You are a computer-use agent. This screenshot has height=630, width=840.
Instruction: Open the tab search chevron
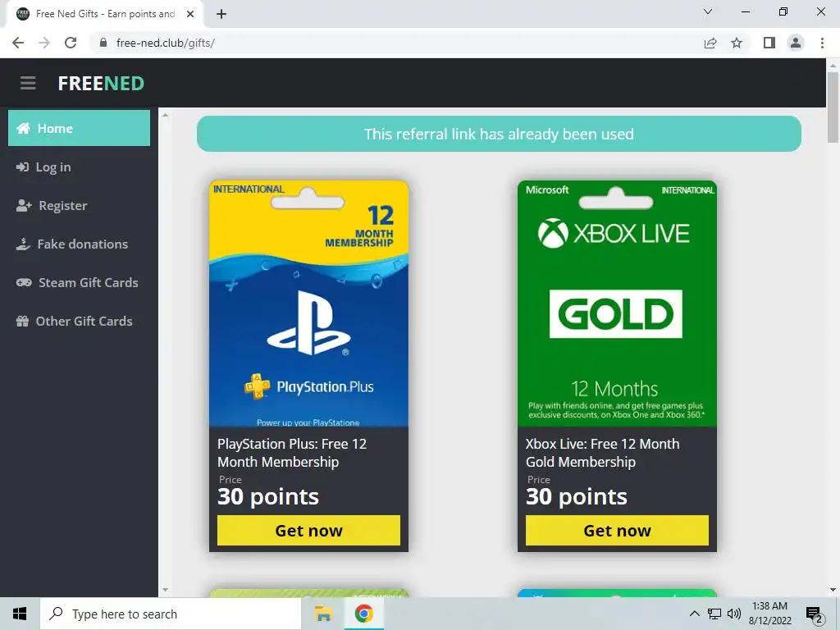pyautogui.click(x=708, y=11)
